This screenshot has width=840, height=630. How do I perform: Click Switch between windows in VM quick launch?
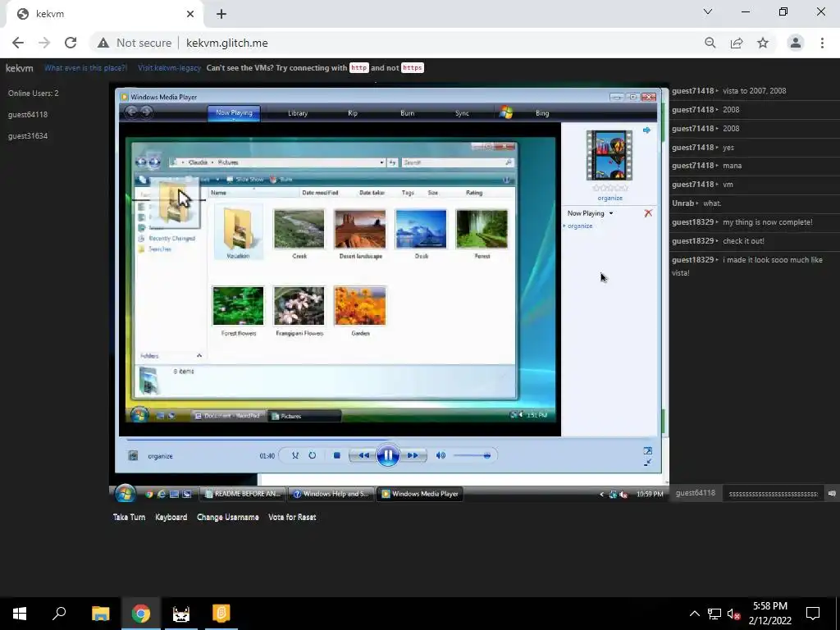(x=186, y=494)
